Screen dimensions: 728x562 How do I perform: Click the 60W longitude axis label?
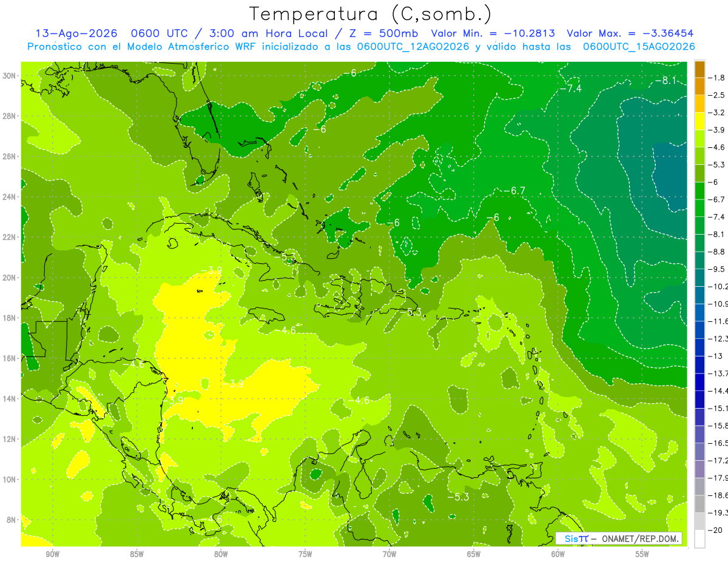[558, 555]
